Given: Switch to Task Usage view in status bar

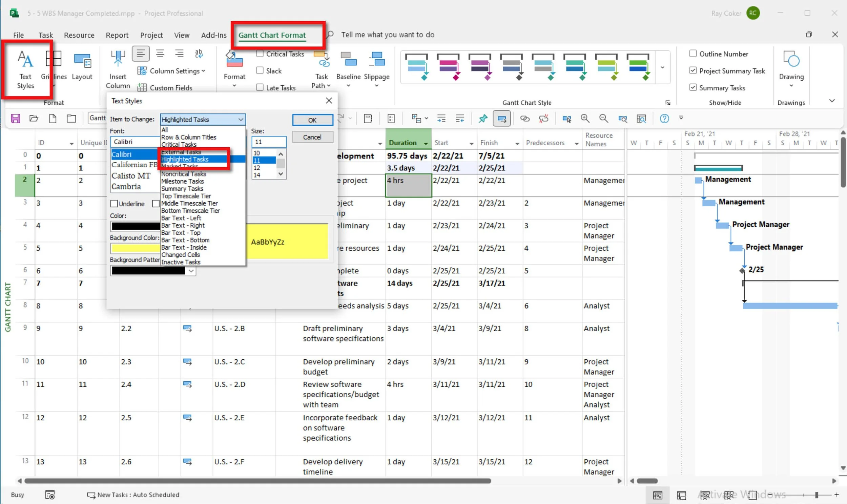Looking at the screenshot, I should [681, 495].
